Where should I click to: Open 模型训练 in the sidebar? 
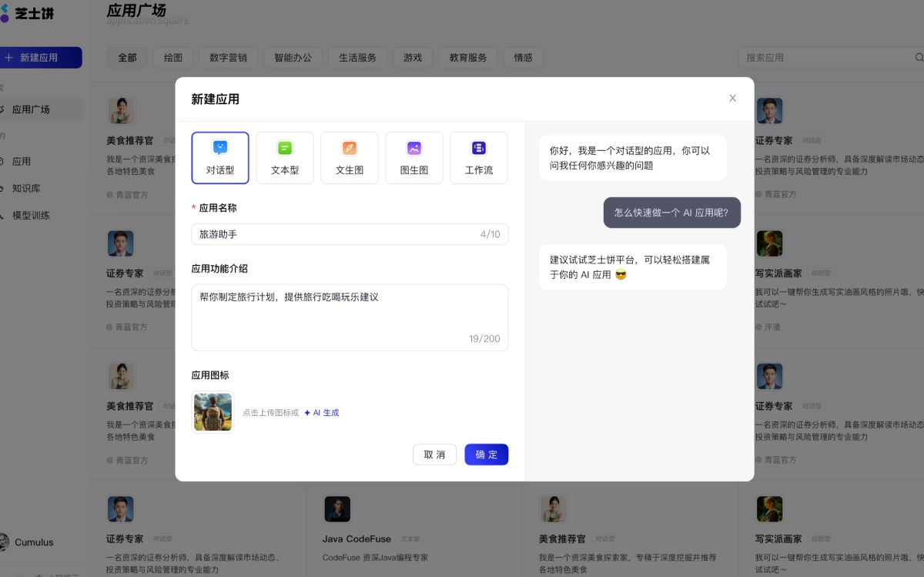31,215
